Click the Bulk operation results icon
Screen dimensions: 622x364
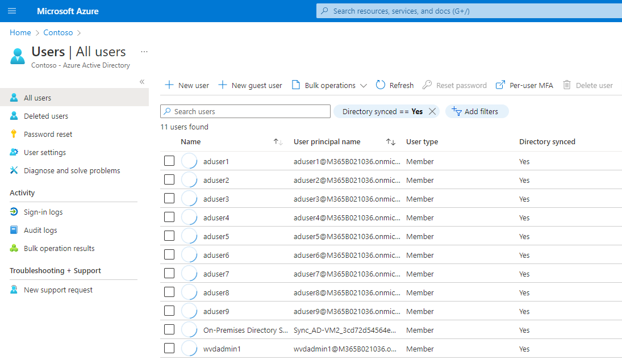coord(14,248)
